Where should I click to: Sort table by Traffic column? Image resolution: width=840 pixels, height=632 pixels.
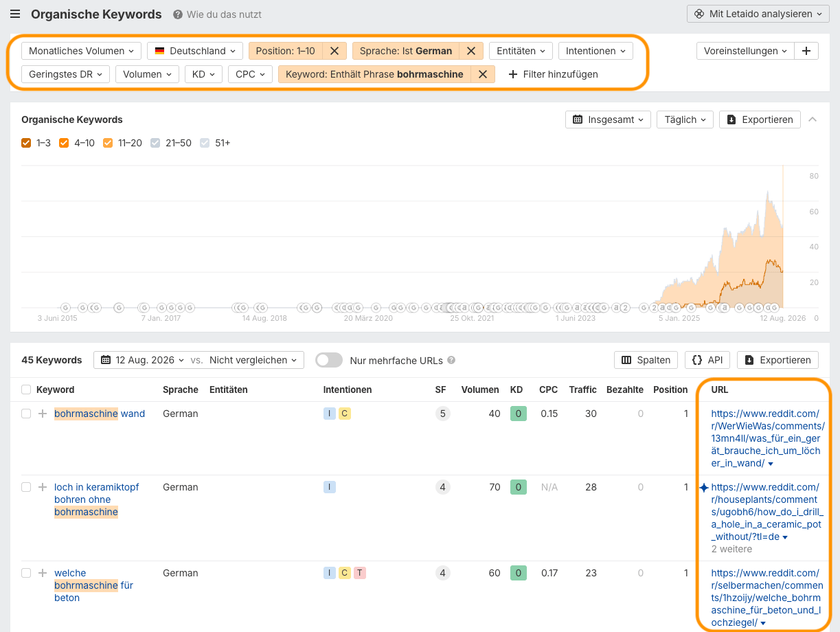[582, 390]
